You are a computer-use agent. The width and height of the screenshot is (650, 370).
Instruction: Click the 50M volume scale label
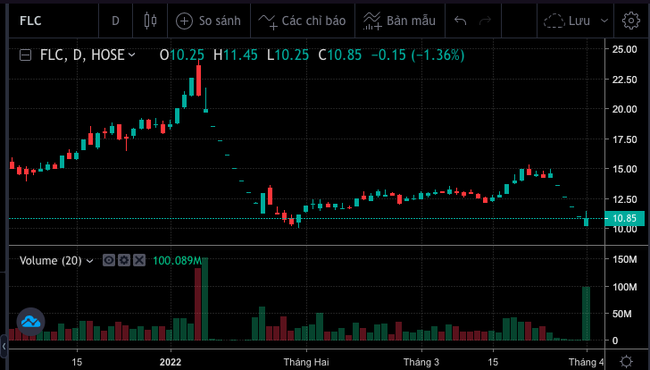point(621,314)
